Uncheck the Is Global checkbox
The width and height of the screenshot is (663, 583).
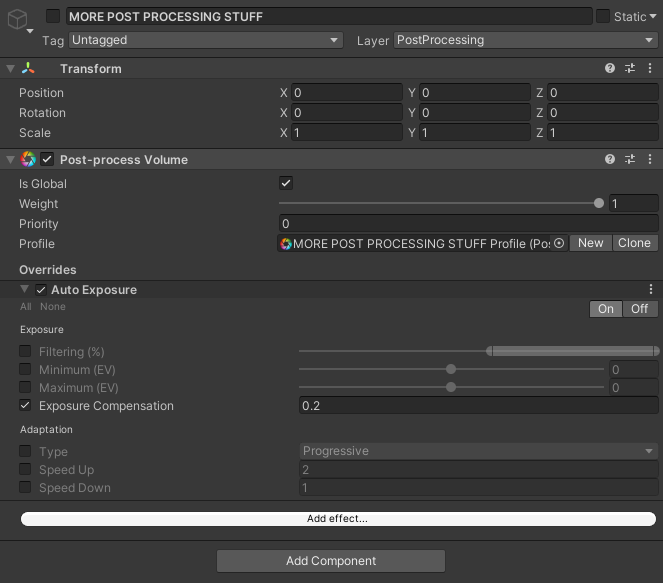click(286, 183)
